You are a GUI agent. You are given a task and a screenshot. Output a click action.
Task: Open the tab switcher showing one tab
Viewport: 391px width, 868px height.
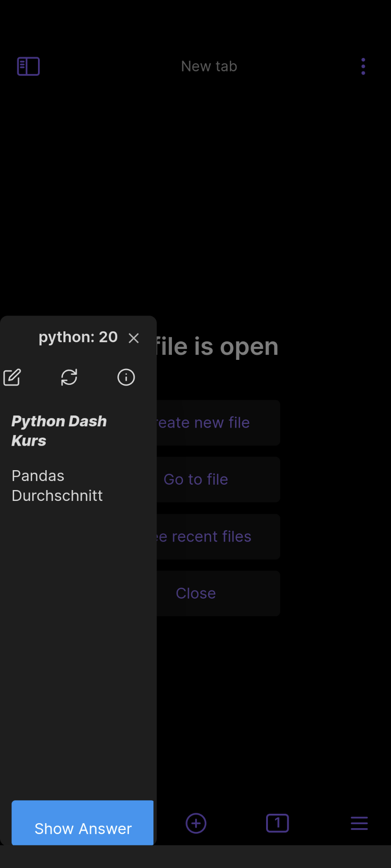277,823
